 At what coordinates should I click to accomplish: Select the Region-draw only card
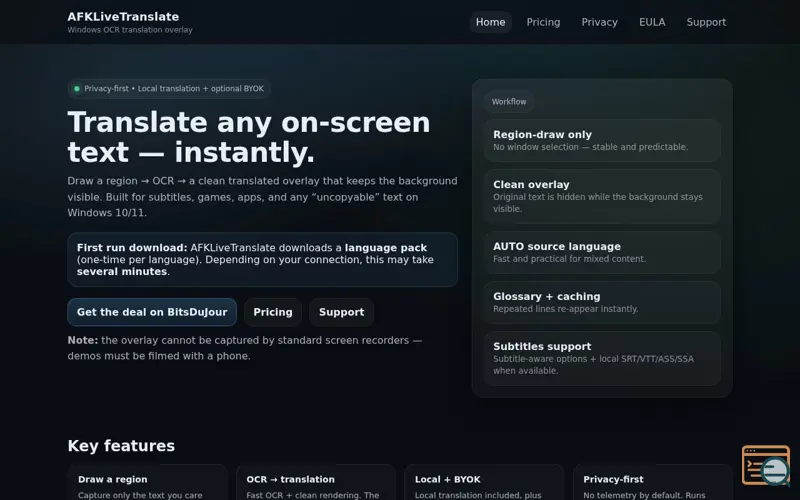(602, 140)
